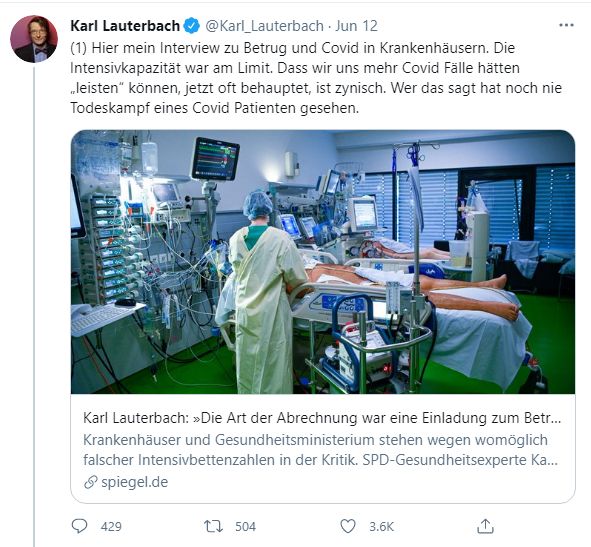Screen dimensions: 591x547
Task: Click the spiegel.de domain link
Action: [x=135, y=482]
